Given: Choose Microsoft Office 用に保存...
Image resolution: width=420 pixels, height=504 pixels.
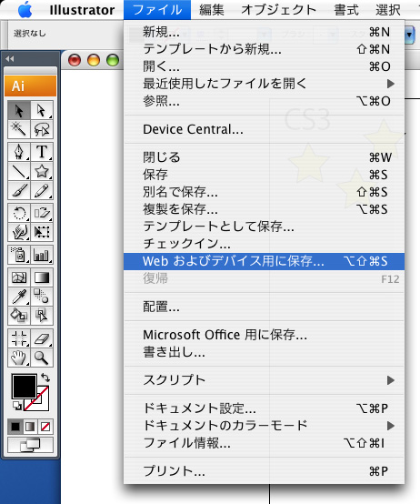Looking at the screenshot, I should coord(264,335).
